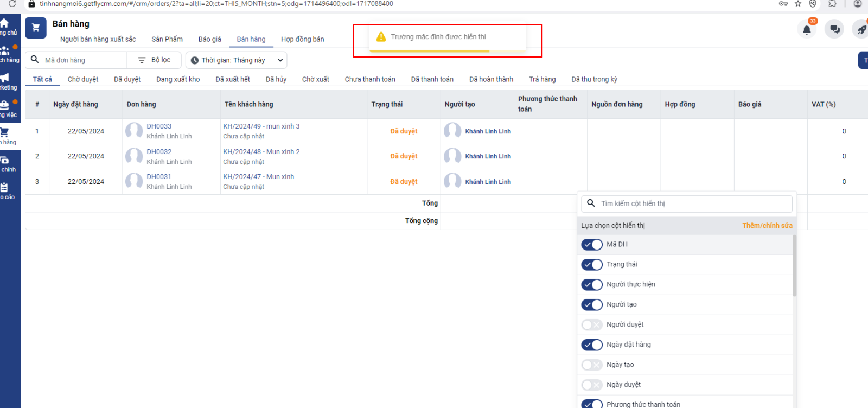Open the Báo giá menu tab
The width and height of the screenshot is (868, 408).
[x=209, y=39]
